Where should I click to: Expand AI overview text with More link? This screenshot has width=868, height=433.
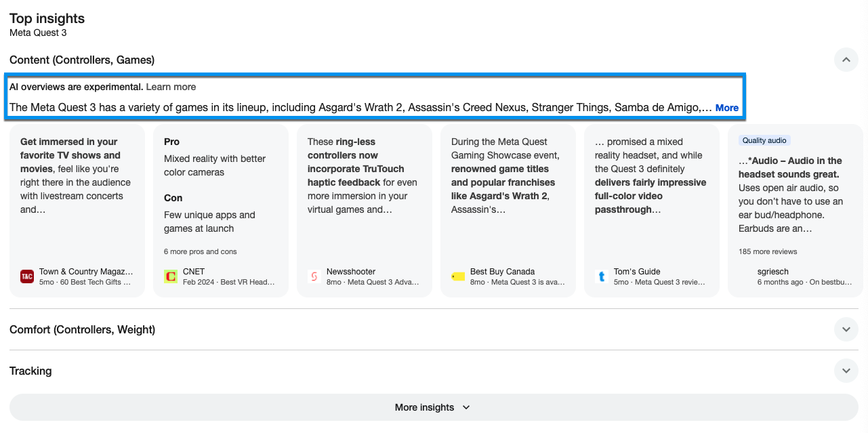pos(726,108)
